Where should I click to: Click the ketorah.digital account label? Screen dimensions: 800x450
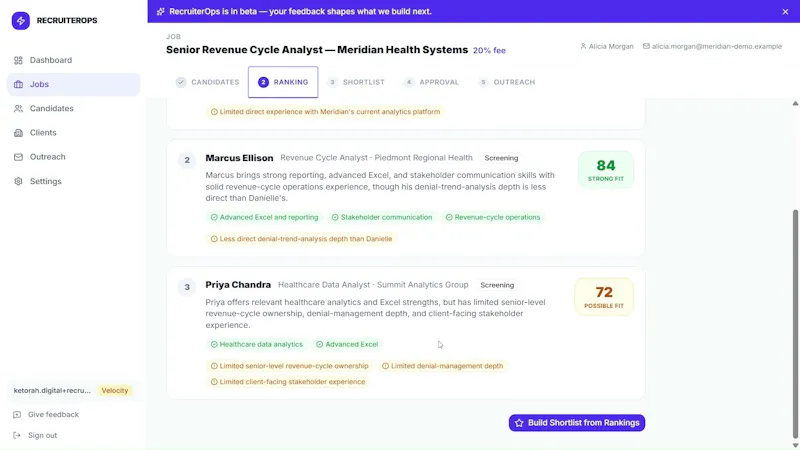[52, 390]
